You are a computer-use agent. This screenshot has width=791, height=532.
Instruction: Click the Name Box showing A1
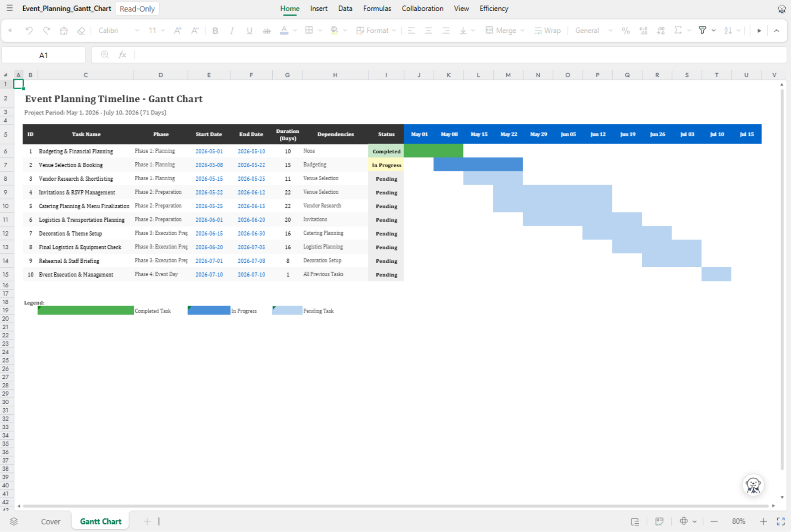click(x=44, y=55)
